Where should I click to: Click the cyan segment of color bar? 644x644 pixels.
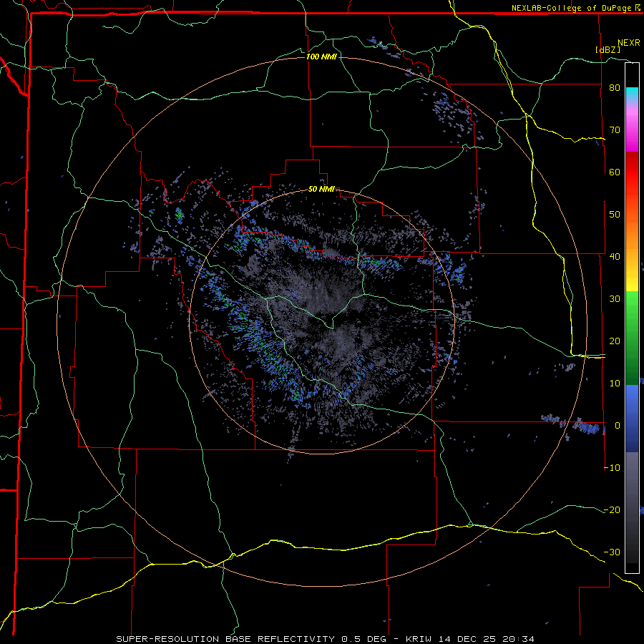[632, 93]
